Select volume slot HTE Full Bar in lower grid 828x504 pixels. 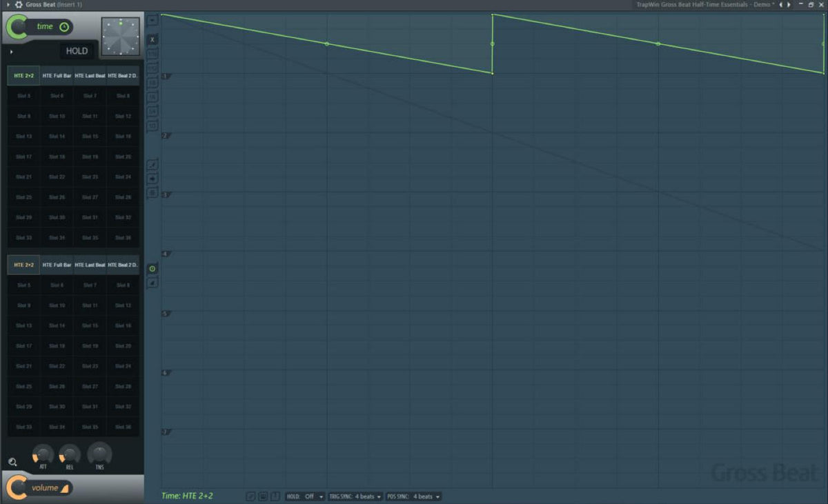(57, 265)
